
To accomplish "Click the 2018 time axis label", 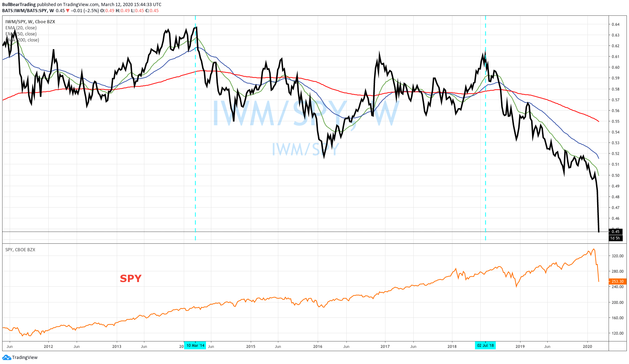I will point(452,346).
